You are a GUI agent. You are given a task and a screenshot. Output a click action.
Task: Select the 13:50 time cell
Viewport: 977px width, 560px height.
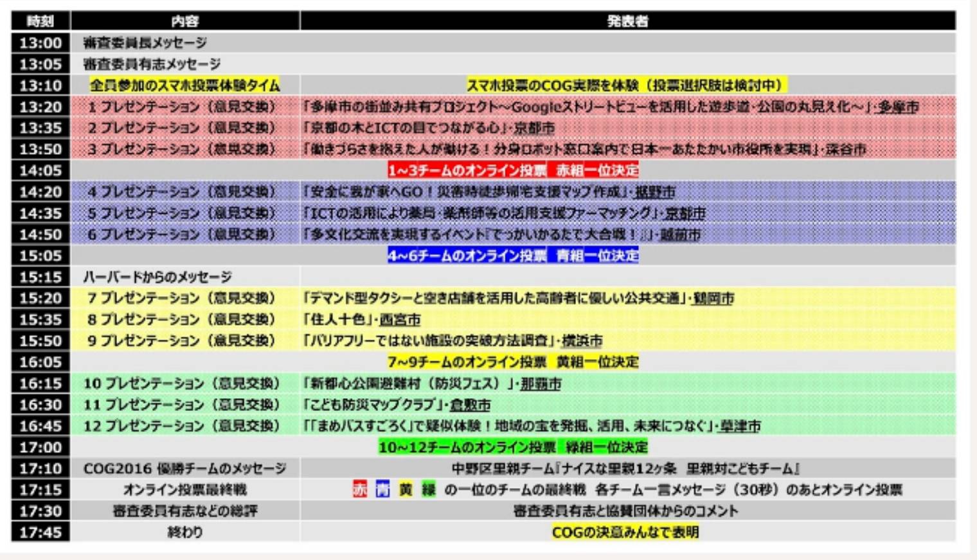(x=40, y=149)
